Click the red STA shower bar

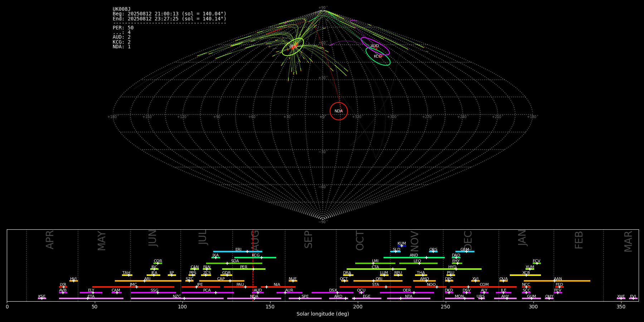pos(375,287)
